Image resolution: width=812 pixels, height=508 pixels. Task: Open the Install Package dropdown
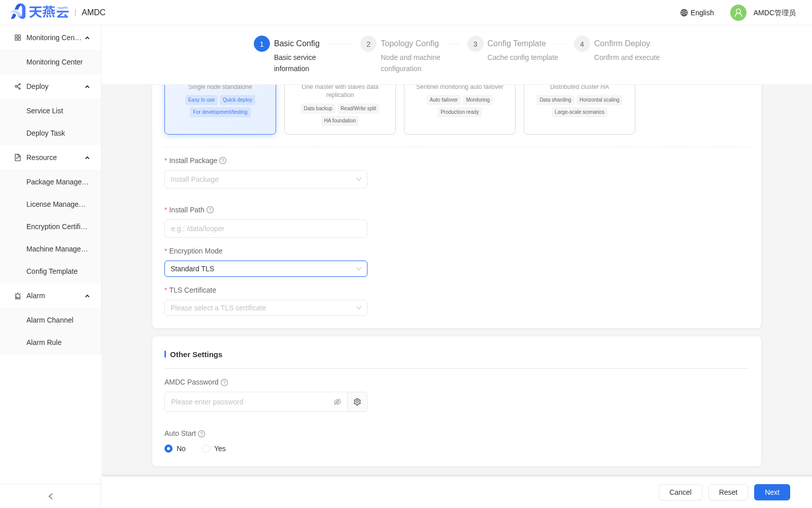(266, 179)
